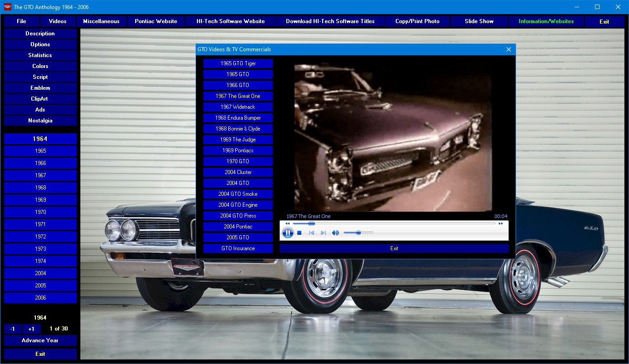Select model year 2006
The height and width of the screenshot is (364, 629).
pos(40,298)
